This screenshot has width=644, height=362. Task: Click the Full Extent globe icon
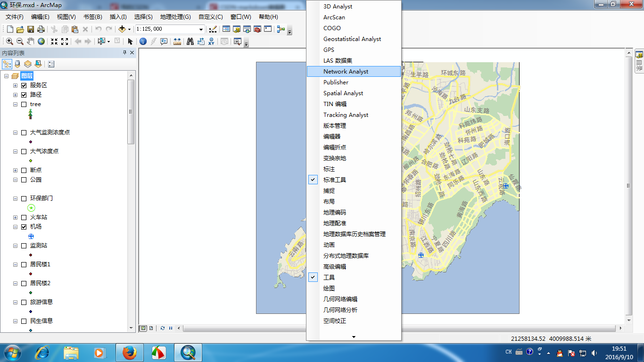tap(41, 41)
